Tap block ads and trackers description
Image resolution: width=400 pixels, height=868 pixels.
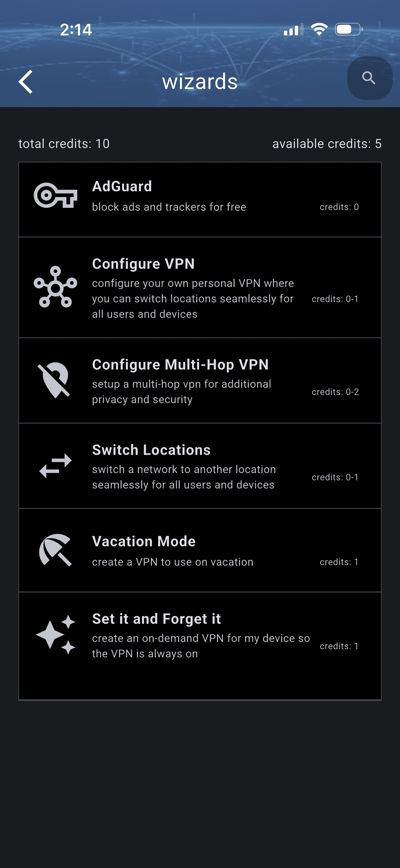click(x=169, y=206)
